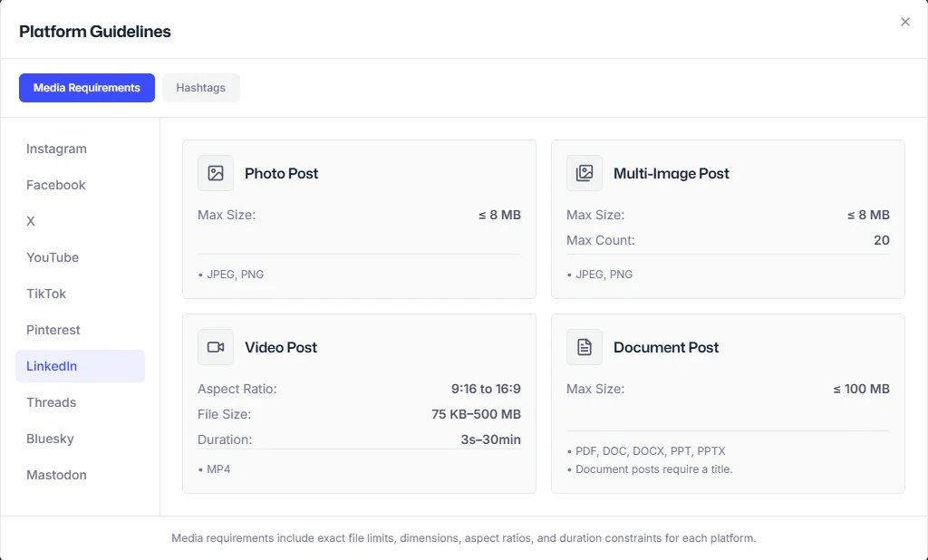Click the Photo Post card heading
The height and width of the screenshot is (560, 928).
pos(281,173)
